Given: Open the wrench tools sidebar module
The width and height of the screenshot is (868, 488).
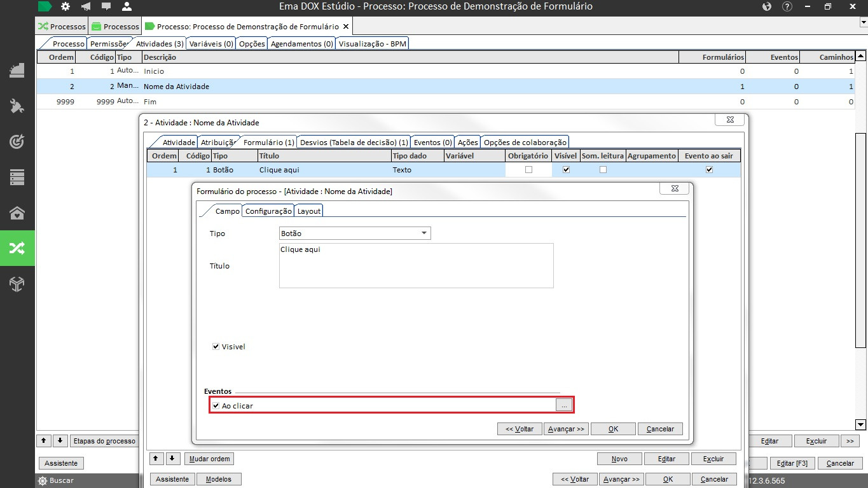Looking at the screenshot, I should pyautogui.click(x=17, y=106).
